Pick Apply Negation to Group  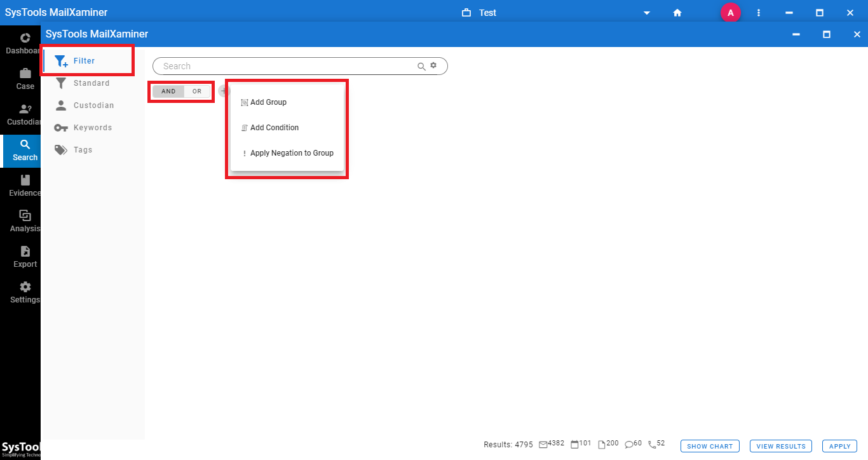coord(292,153)
